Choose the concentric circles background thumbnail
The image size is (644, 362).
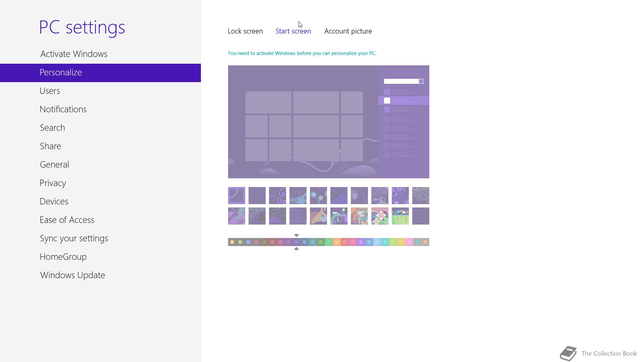pos(298,216)
